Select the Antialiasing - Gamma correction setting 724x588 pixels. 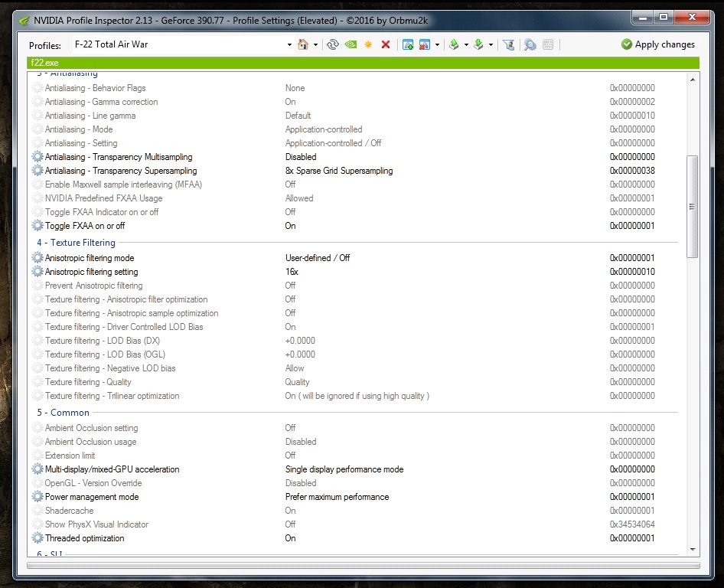pyautogui.click(x=101, y=102)
